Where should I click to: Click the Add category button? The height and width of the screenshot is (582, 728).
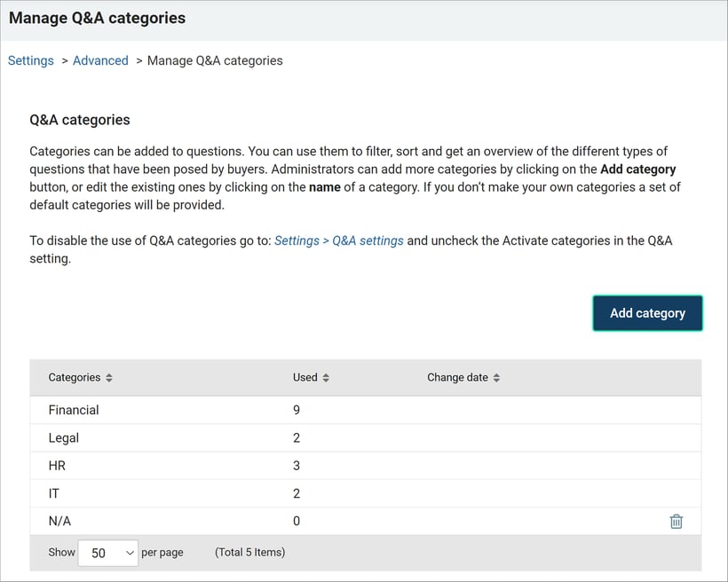tap(647, 312)
